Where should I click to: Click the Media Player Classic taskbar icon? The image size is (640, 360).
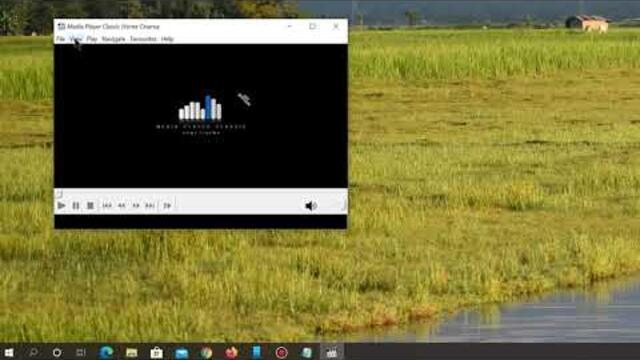point(331,352)
